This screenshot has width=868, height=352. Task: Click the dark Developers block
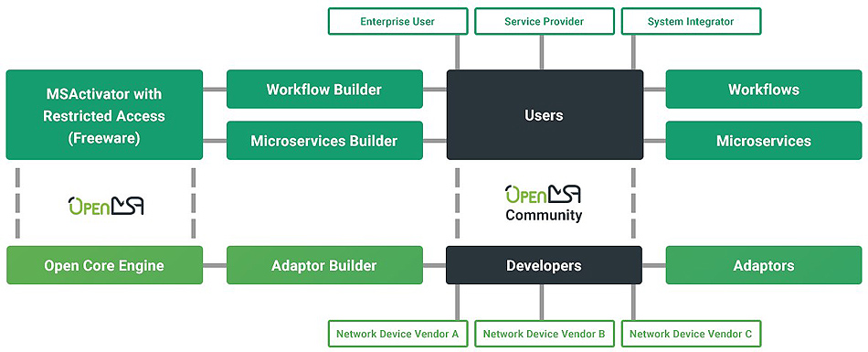(545, 265)
